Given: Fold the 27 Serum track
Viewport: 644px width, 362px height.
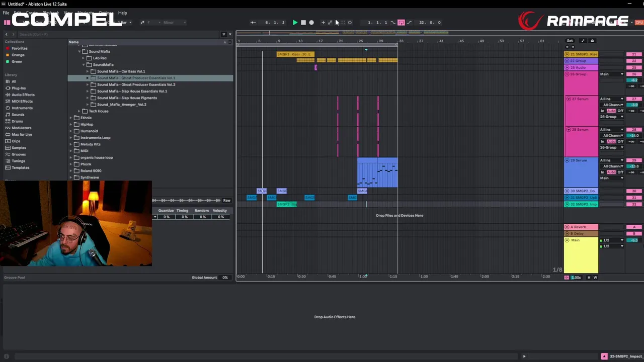Looking at the screenshot, I should [x=569, y=99].
